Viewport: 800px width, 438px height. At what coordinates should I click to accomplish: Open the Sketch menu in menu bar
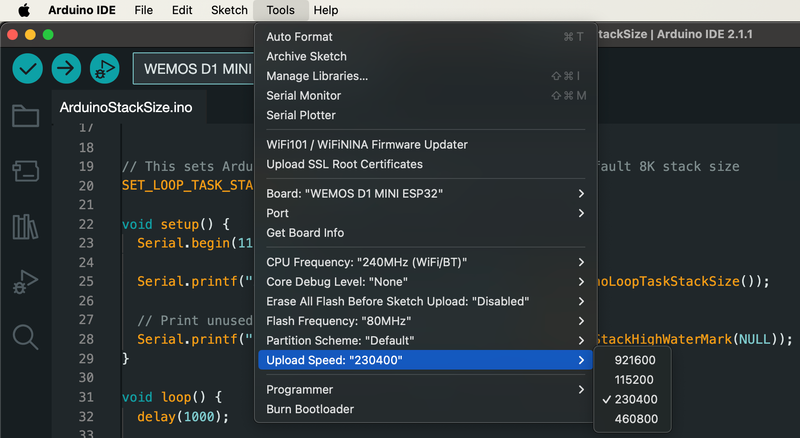229,10
